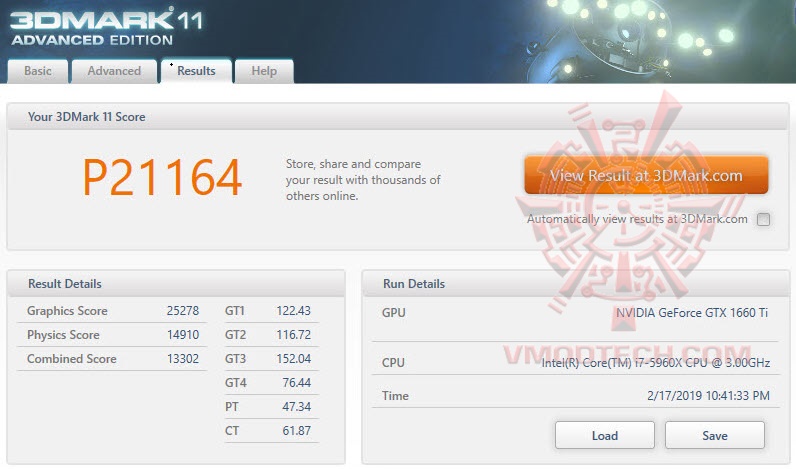Click CPU name Intel Core i7-5960X
796x469 pixels.
655,363
